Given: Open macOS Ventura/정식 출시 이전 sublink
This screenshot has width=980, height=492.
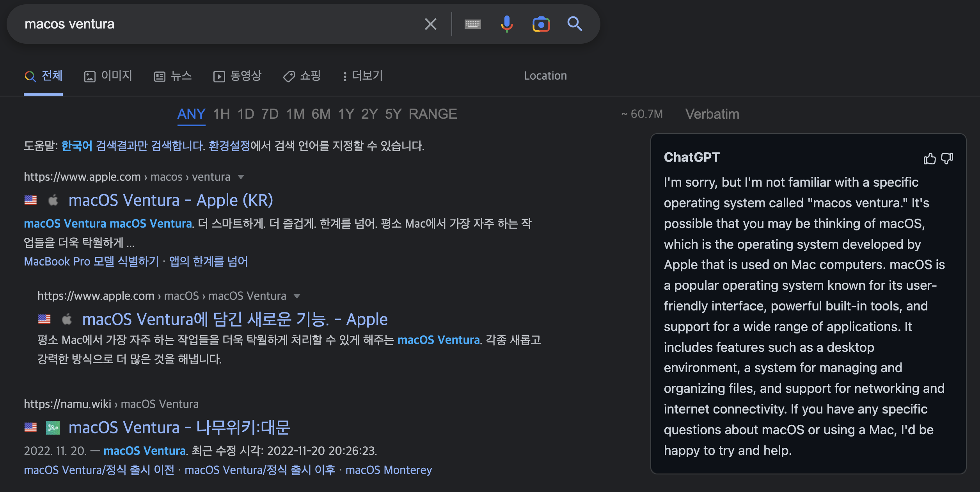Looking at the screenshot, I should [x=99, y=470].
